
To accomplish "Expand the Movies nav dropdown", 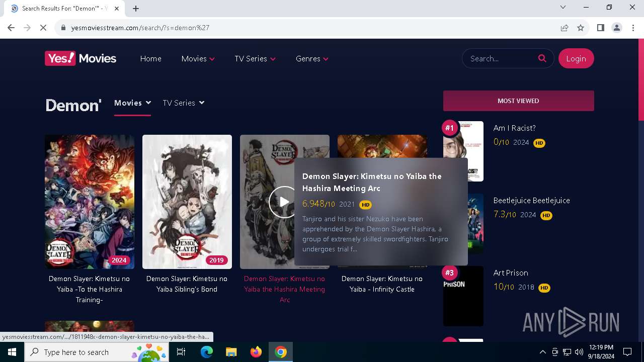I will (x=198, y=58).
